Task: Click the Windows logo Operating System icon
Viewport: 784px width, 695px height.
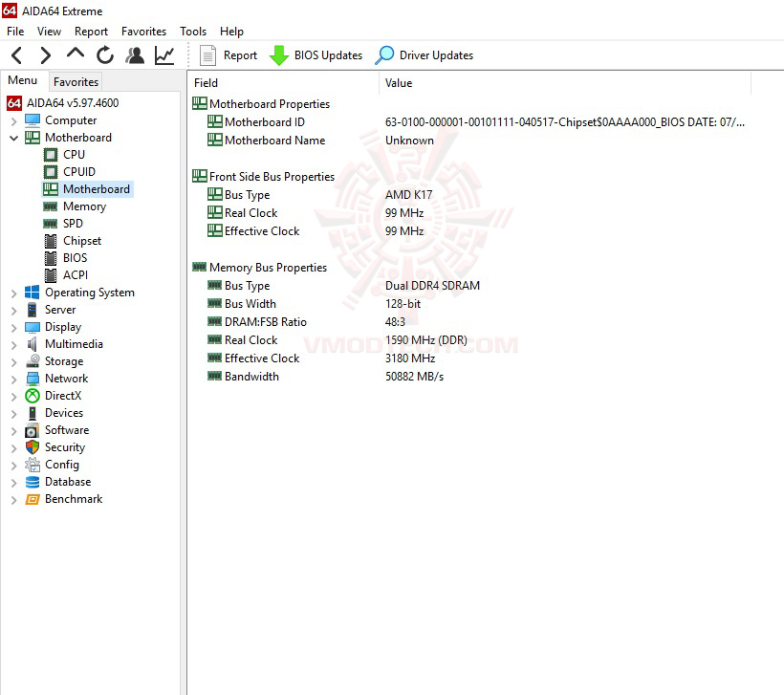Action: pyautogui.click(x=32, y=292)
